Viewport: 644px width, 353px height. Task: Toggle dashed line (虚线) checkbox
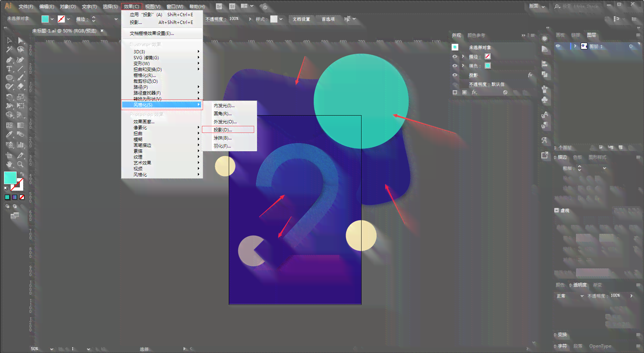pyautogui.click(x=556, y=210)
